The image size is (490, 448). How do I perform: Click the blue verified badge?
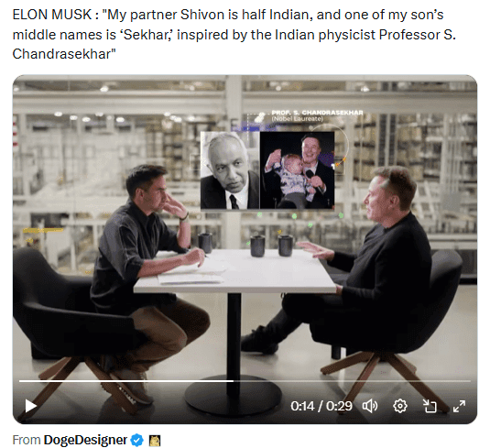[136, 440]
